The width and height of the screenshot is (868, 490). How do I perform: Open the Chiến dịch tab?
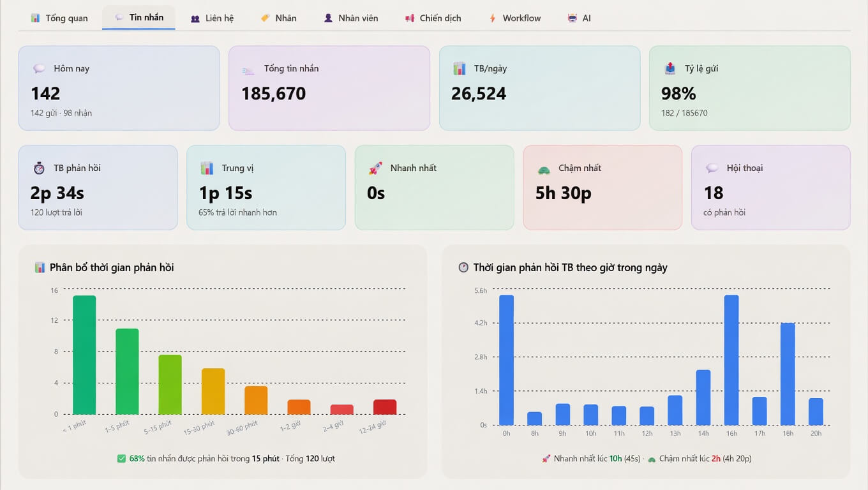coord(433,18)
